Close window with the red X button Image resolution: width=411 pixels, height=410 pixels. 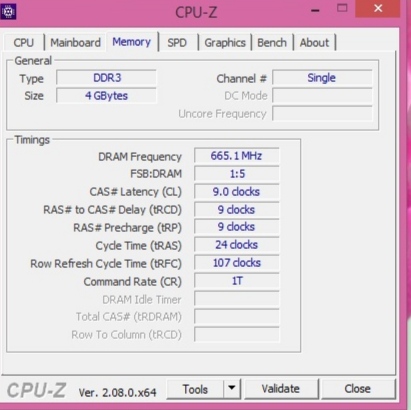(x=378, y=8)
